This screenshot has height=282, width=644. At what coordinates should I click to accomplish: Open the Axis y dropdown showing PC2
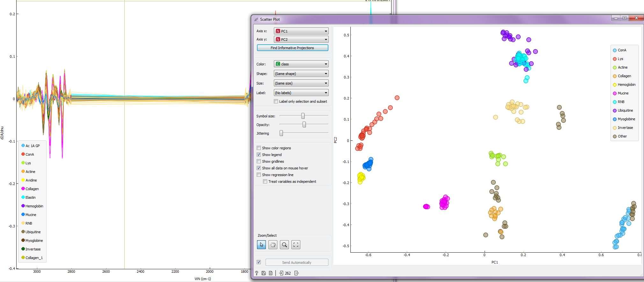(301, 39)
